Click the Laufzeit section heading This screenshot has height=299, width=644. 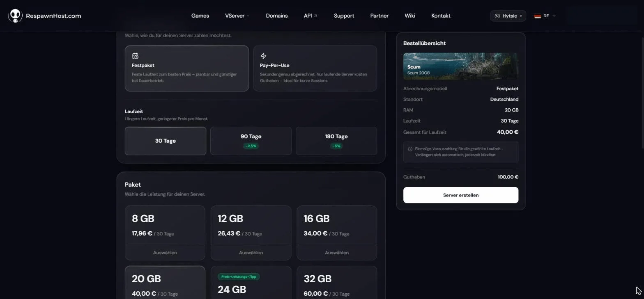[x=134, y=111]
